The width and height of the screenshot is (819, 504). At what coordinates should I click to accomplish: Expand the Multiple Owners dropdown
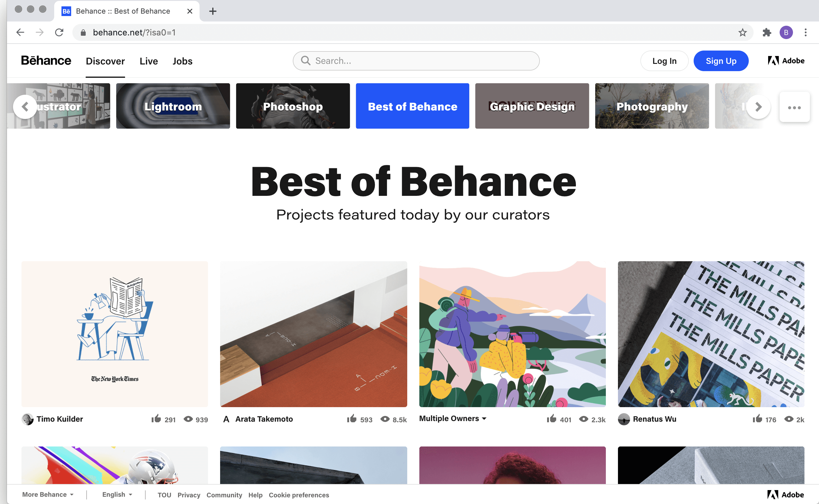[x=453, y=418]
